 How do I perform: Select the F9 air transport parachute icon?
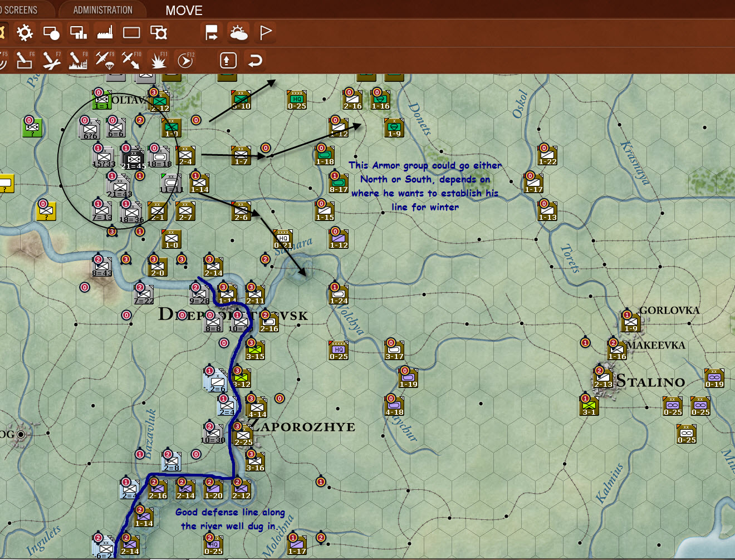(x=105, y=60)
